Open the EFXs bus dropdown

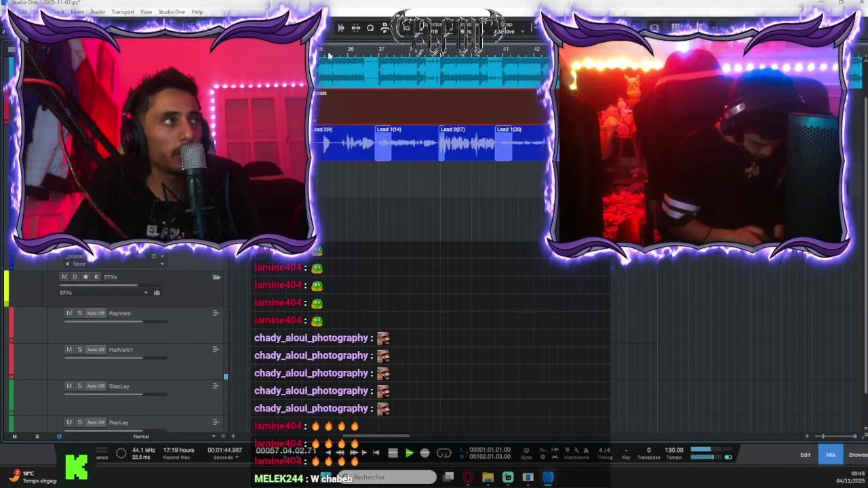click(104, 293)
